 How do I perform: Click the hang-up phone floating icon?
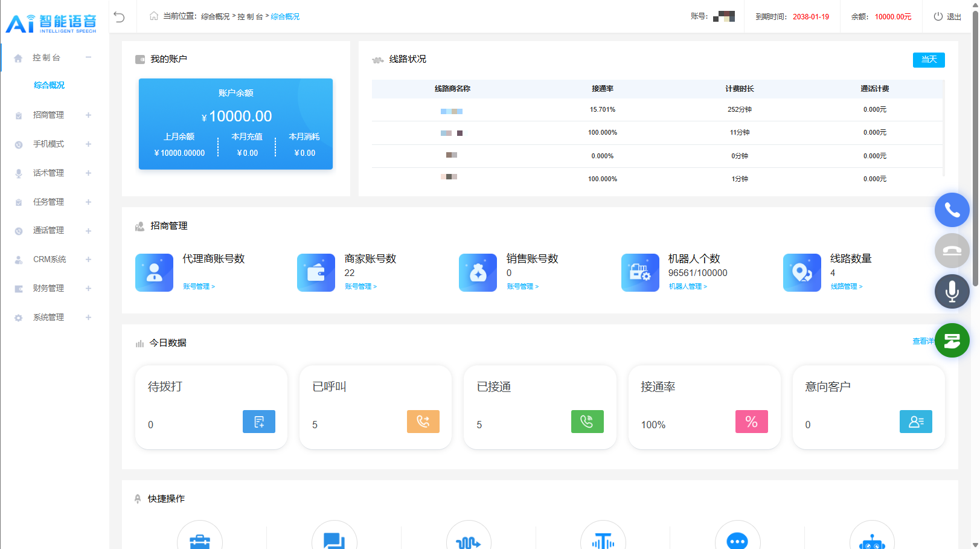[x=952, y=251]
